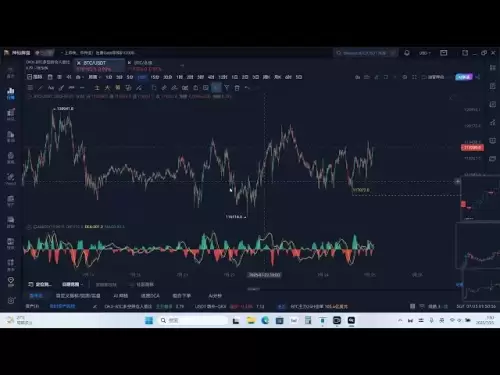Click the red current price label
Screen dimensions: 500x375
coord(472,148)
